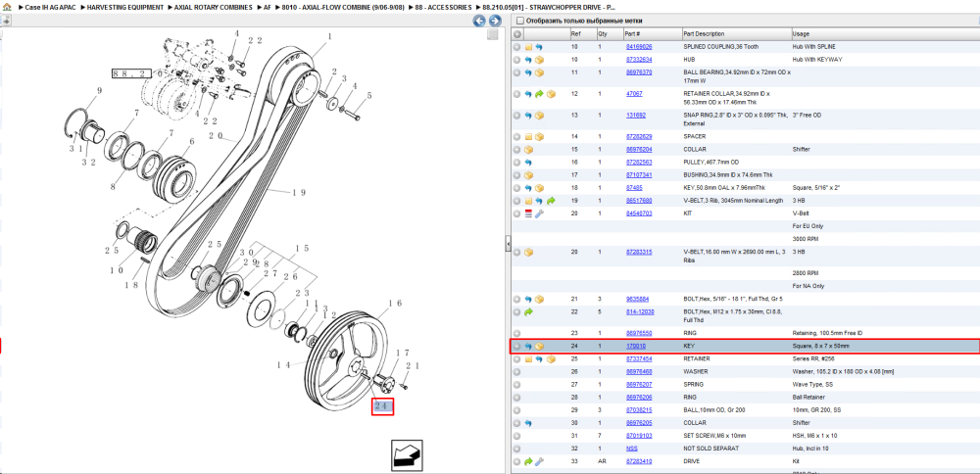Select callout 19 belt label in diagram

pos(299,192)
